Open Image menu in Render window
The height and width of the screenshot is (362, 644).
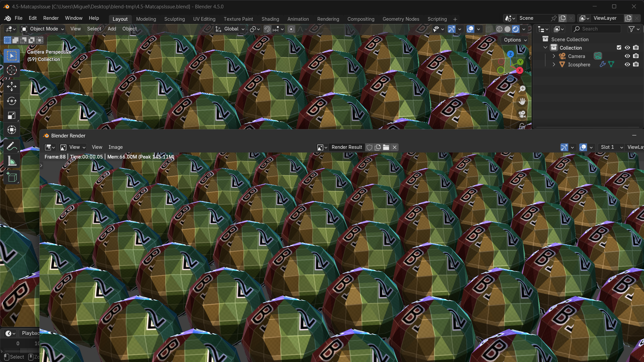(115, 147)
